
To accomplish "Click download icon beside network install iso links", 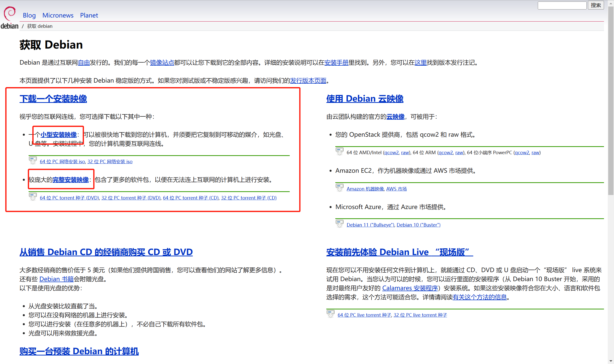I will [33, 160].
